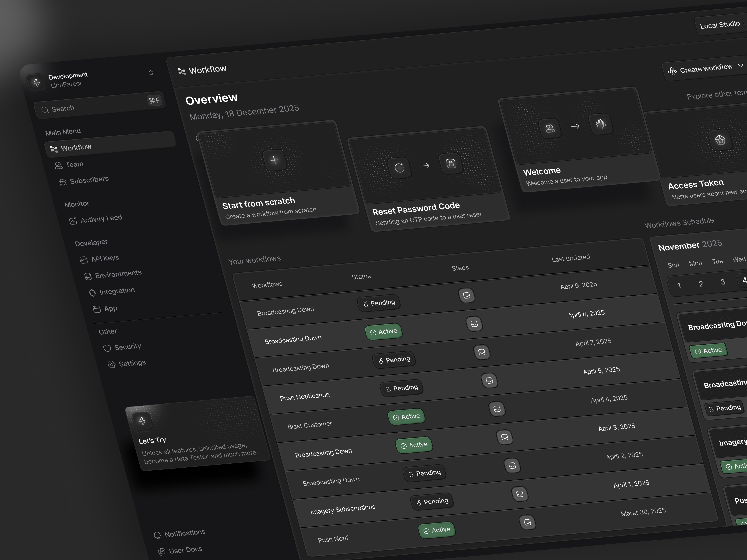Screen dimensions: 747x560
Task: Go to Integration in the sidebar
Action: (111, 291)
